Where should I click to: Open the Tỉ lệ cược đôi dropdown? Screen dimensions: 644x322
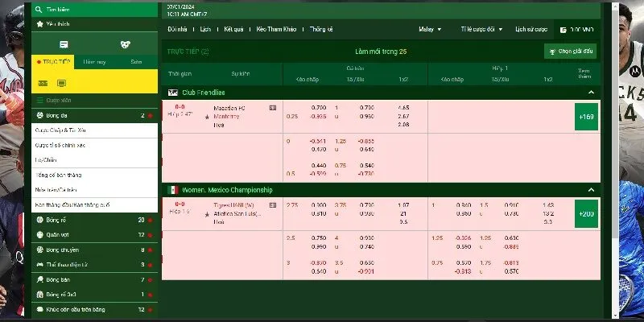tap(481, 29)
